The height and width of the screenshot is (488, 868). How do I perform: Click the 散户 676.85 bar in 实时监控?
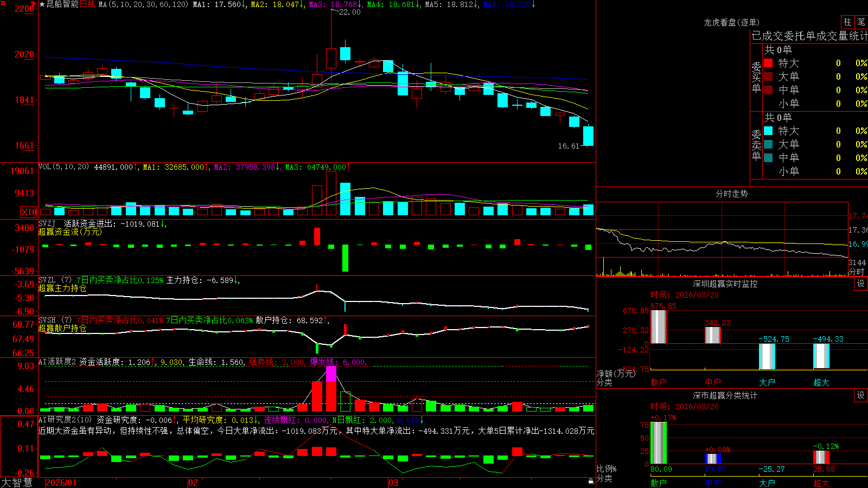(659, 326)
